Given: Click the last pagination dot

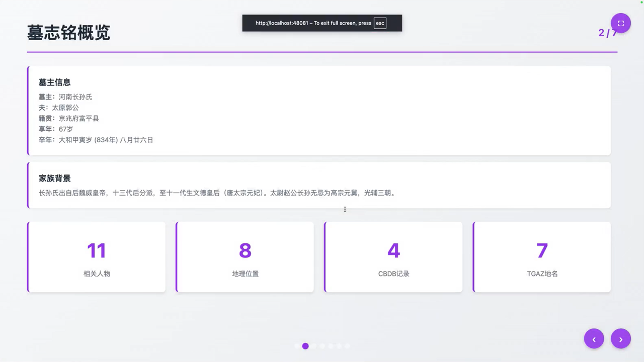Looking at the screenshot, I should [x=347, y=346].
